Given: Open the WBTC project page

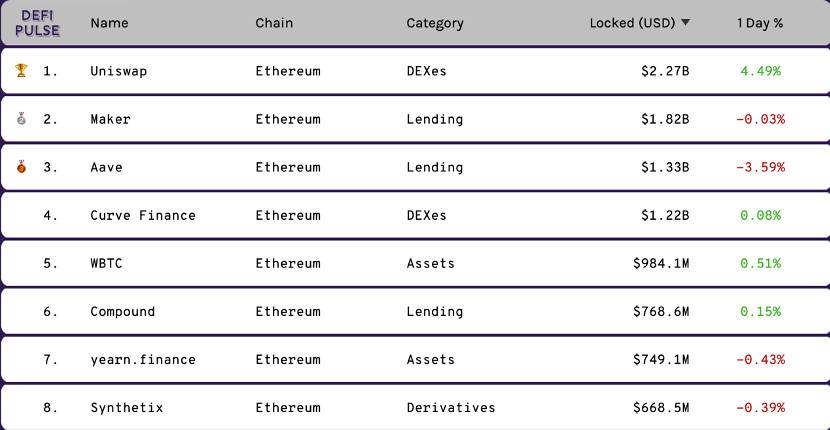Looking at the screenshot, I should (106, 263).
